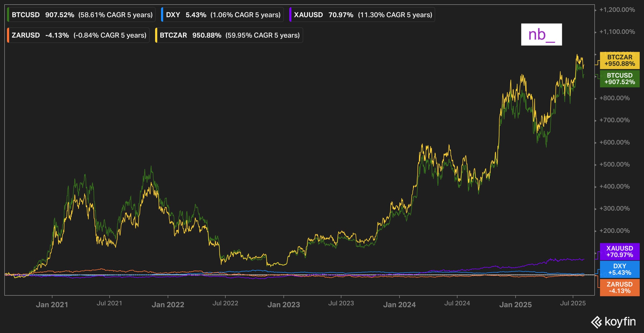Viewport: 644px width, 333px height.
Task: Select the DXY legend chip
Action: pos(222,15)
